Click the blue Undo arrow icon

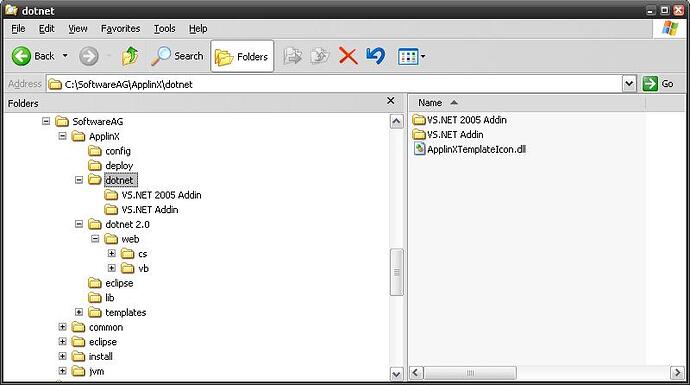click(375, 56)
